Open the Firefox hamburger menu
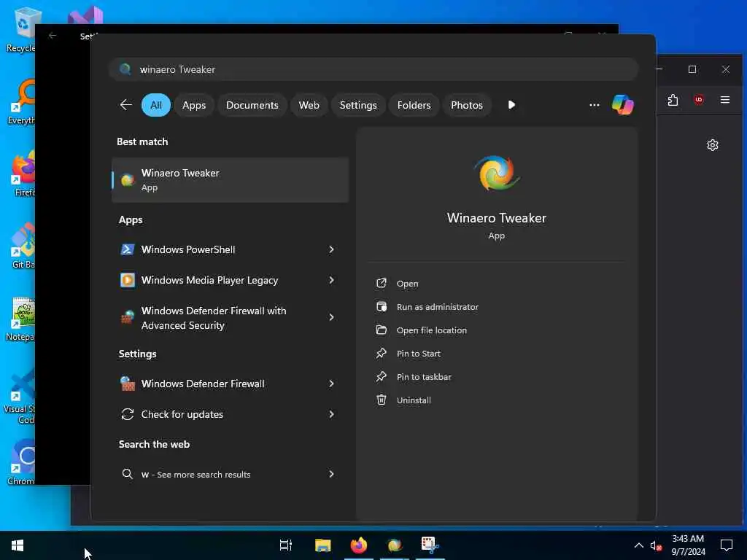The width and height of the screenshot is (747, 560). point(725,100)
